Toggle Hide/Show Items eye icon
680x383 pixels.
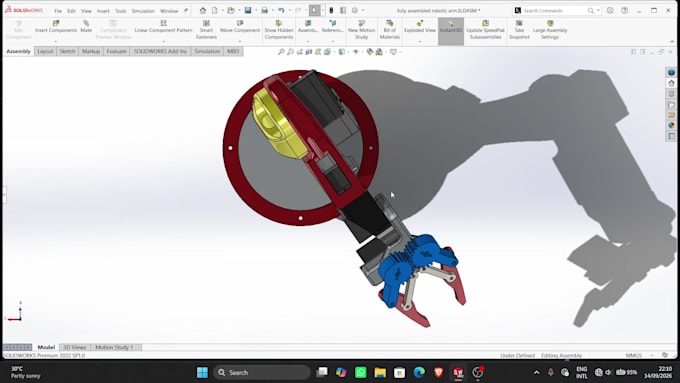click(x=356, y=52)
